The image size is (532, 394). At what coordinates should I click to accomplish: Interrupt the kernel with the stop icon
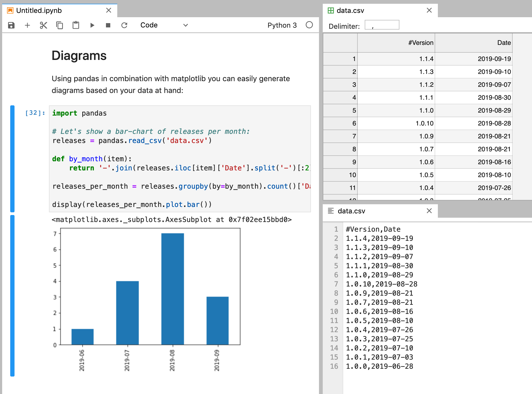[x=108, y=25]
